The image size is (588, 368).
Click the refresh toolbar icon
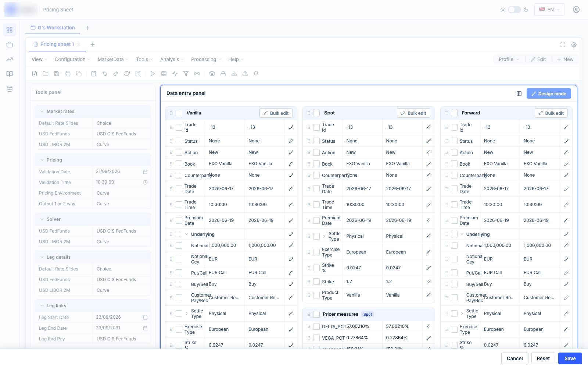tap(127, 74)
